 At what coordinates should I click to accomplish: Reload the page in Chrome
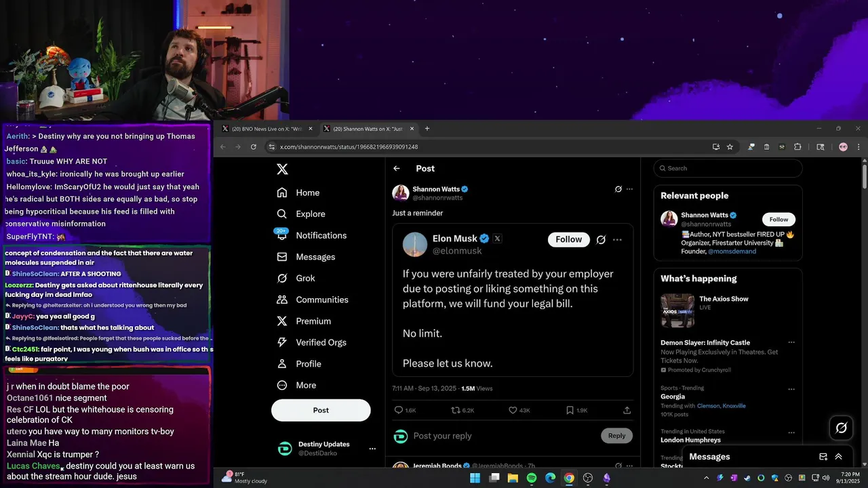254,146
